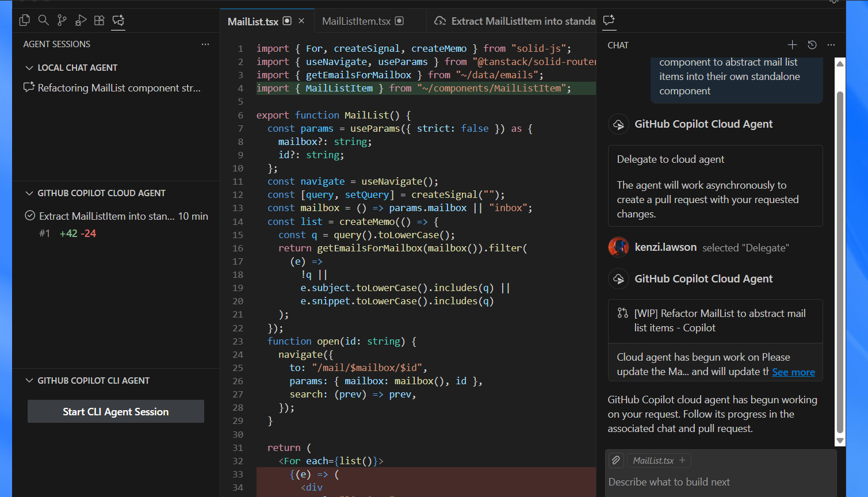Click the See more link

(x=793, y=372)
